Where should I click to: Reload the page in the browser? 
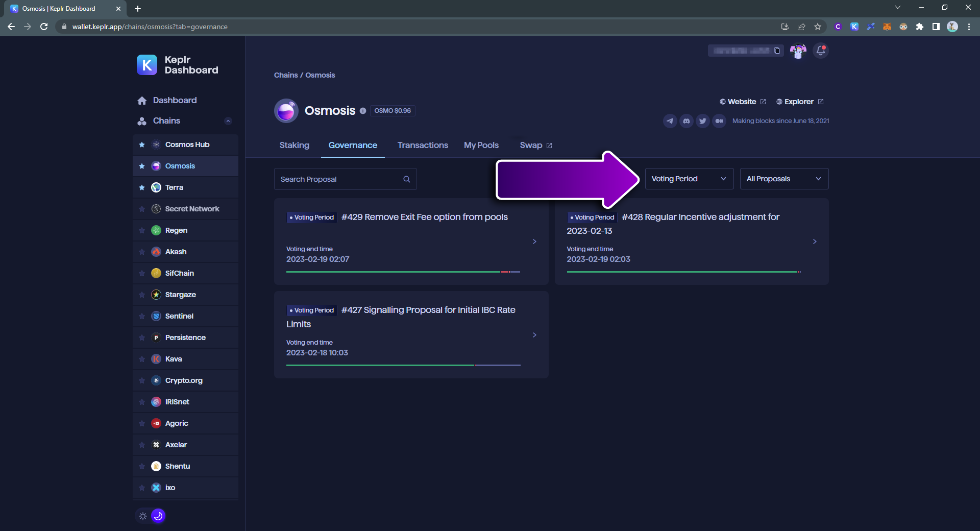44,27
